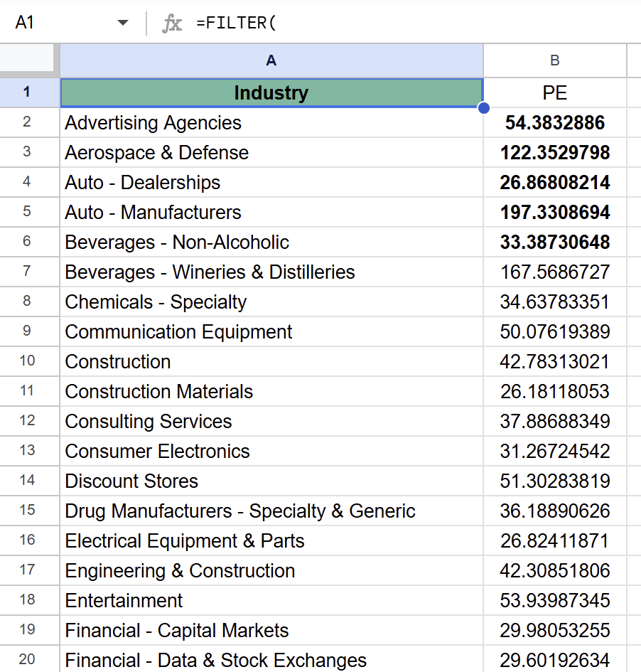The width and height of the screenshot is (641, 672).
Task: Click the PE header cell
Action: (x=554, y=92)
